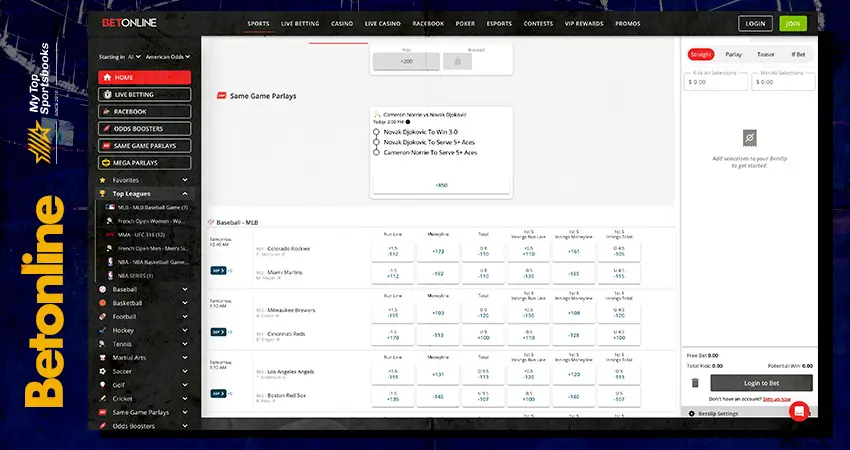Click the basketball icon beside Basketball
The image size is (850, 450).
102,303
